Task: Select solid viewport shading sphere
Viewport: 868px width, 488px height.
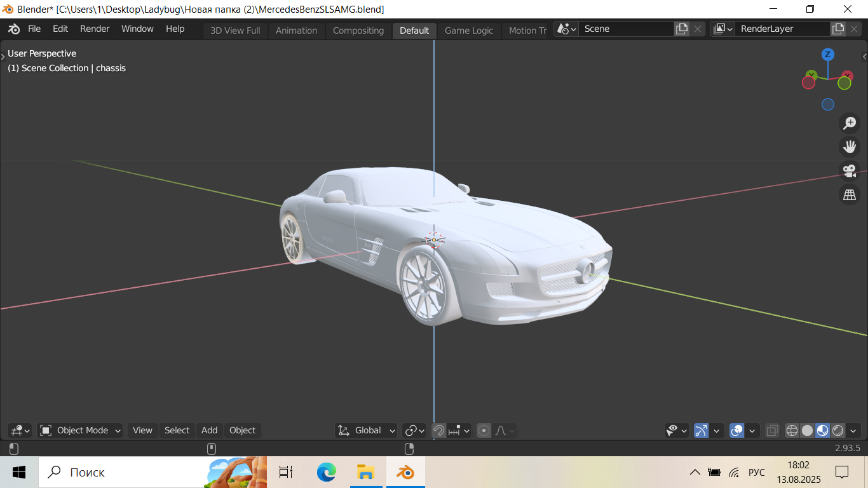Action: [807, 431]
